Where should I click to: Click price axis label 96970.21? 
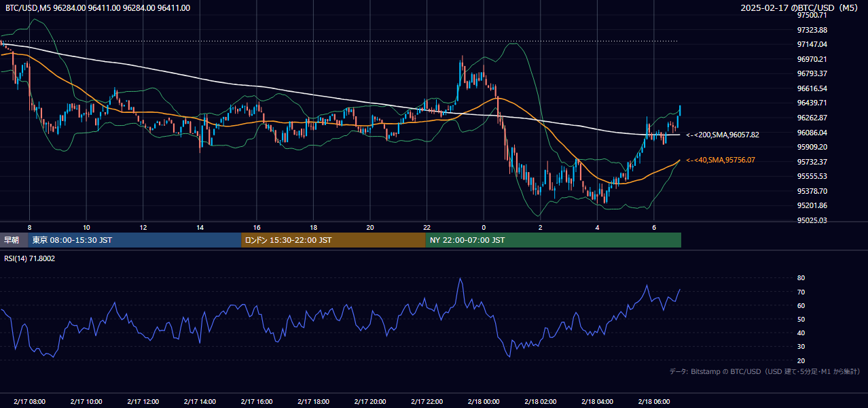click(812, 59)
